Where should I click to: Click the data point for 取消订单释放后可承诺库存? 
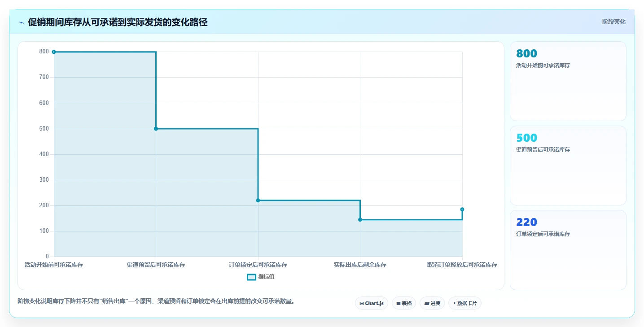point(462,209)
